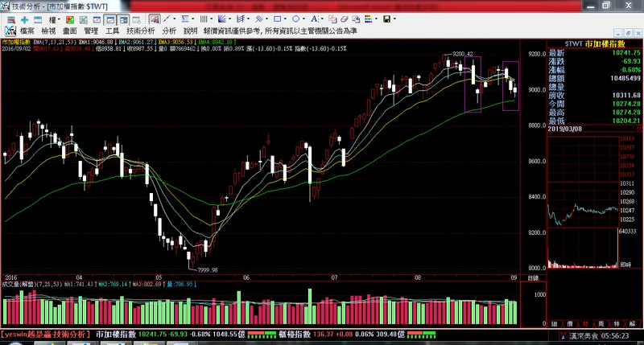This screenshot has height=345, width=644.
Task: Select the blue fan lines tool
Action: (222, 18)
